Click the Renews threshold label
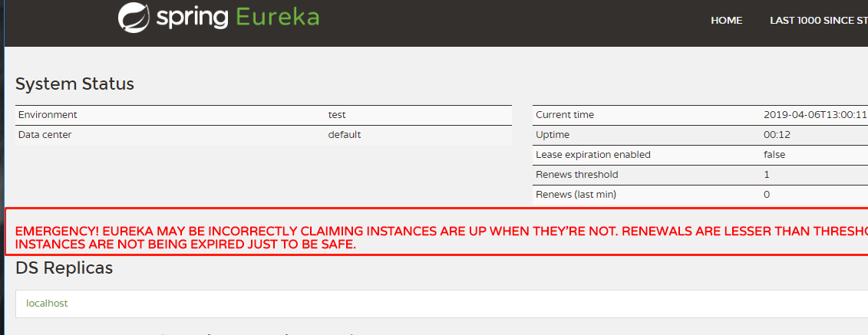 (576, 175)
